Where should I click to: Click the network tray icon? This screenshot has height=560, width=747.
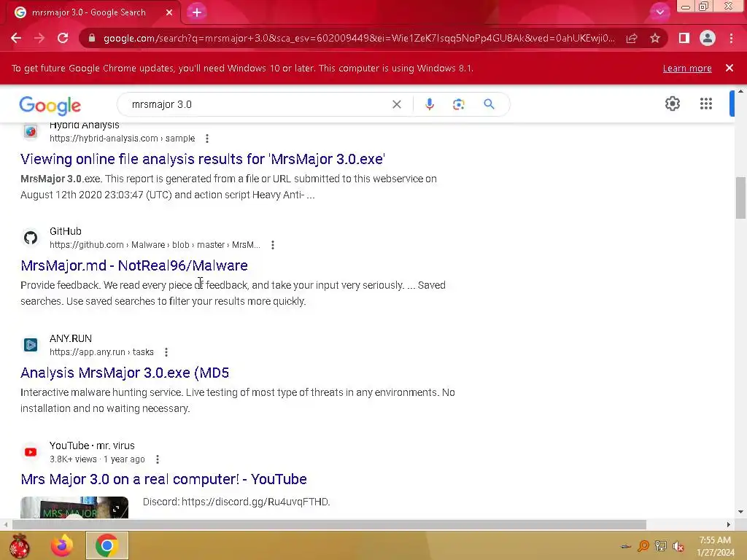tap(661, 545)
